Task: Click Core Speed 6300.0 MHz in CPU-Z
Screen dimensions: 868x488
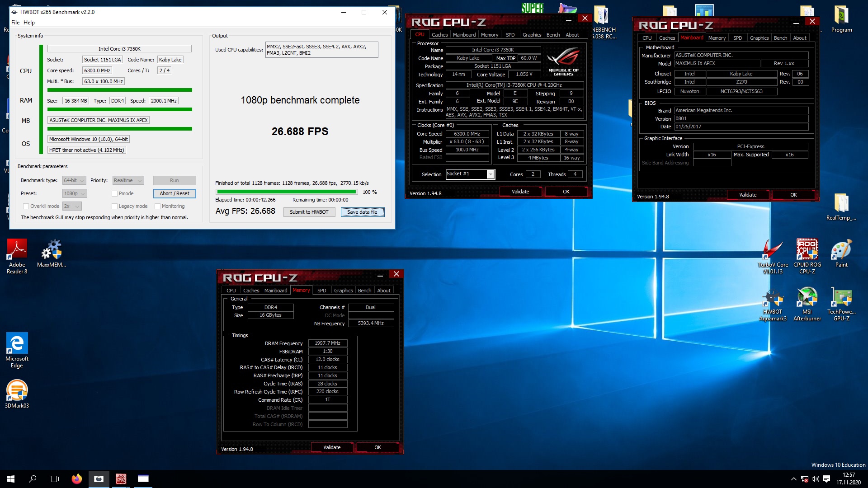Action: 467,134
